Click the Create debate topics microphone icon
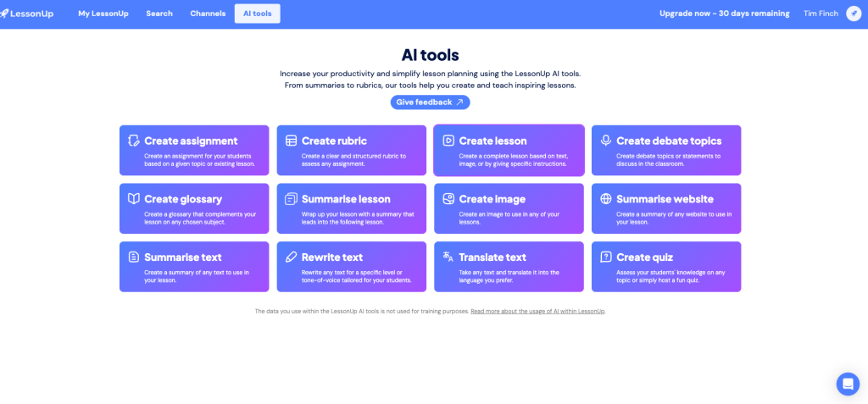The height and width of the screenshot is (404, 868). tap(606, 141)
